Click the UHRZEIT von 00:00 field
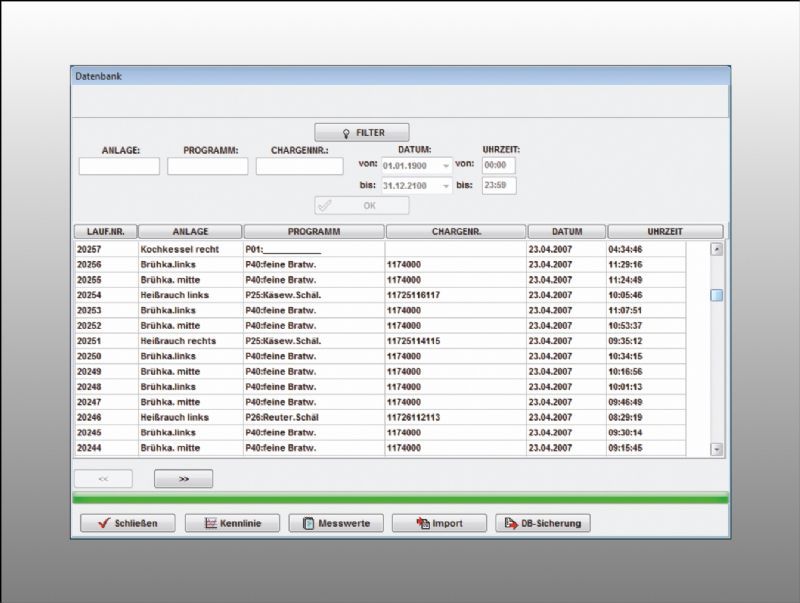 pos(499,165)
